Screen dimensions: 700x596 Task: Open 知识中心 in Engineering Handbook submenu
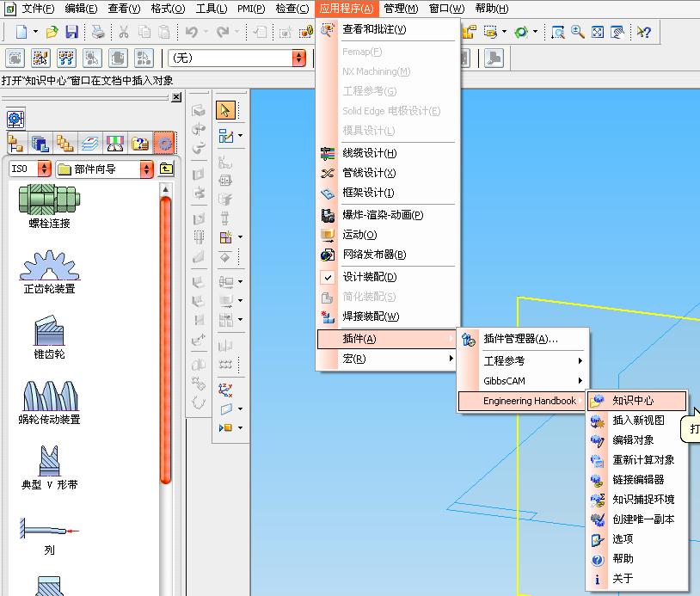637,401
